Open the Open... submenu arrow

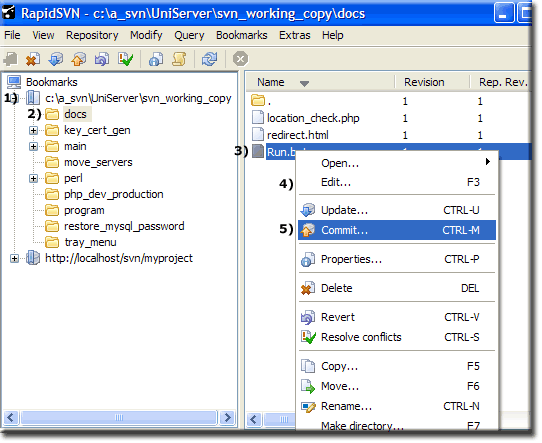pyautogui.click(x=488, y=162)
